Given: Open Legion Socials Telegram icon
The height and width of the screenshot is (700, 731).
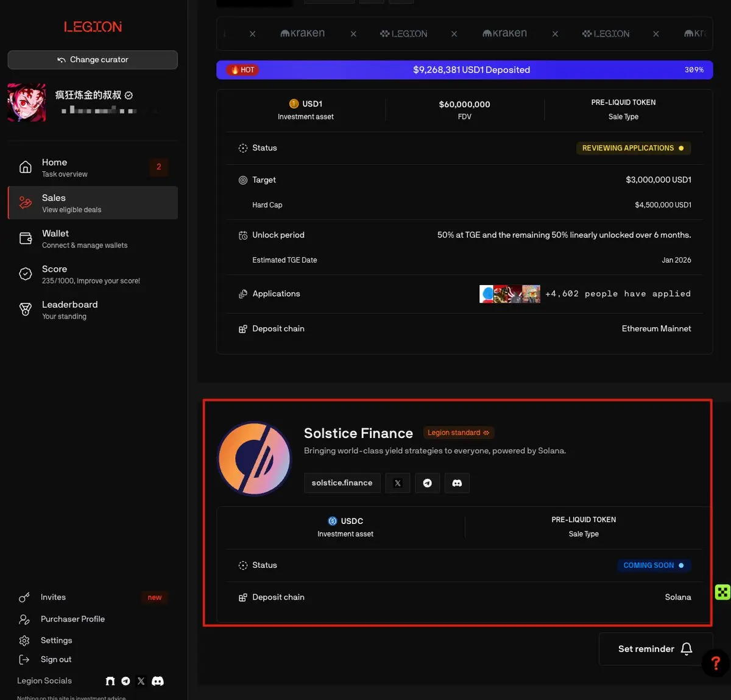Looking at the screenshot, I should 125,681.
